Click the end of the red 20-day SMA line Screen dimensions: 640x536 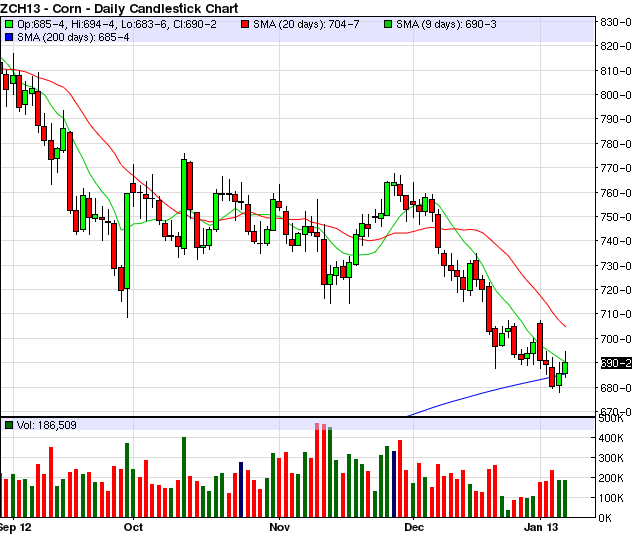pyautogui.click(x=565, y=326)
